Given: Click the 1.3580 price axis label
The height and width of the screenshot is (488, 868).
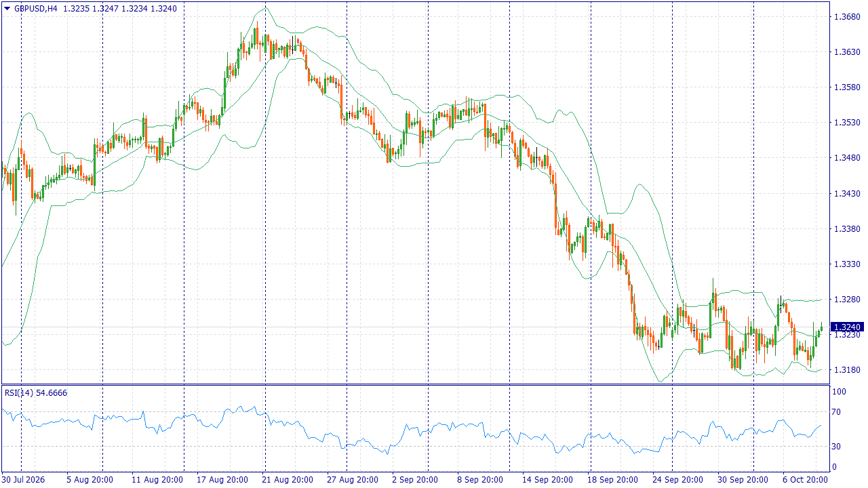Looking at the screenshot, I should click(x=846, y=87).
